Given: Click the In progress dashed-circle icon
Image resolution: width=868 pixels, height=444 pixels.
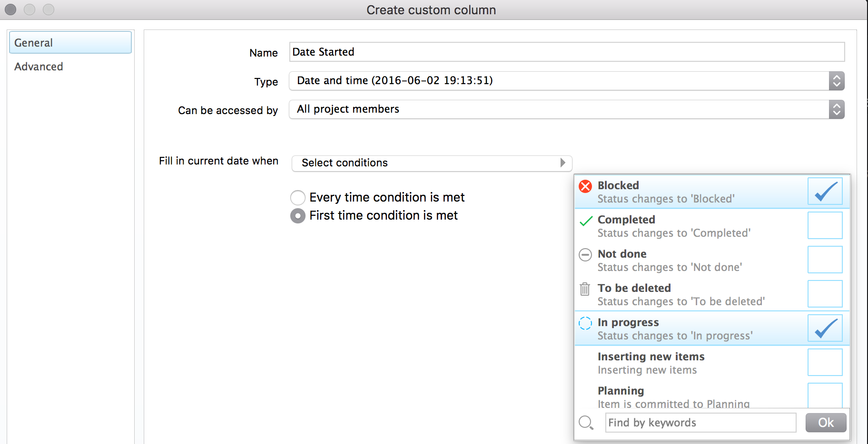Looking at the screenshot, I should click(x=585, y=323).
